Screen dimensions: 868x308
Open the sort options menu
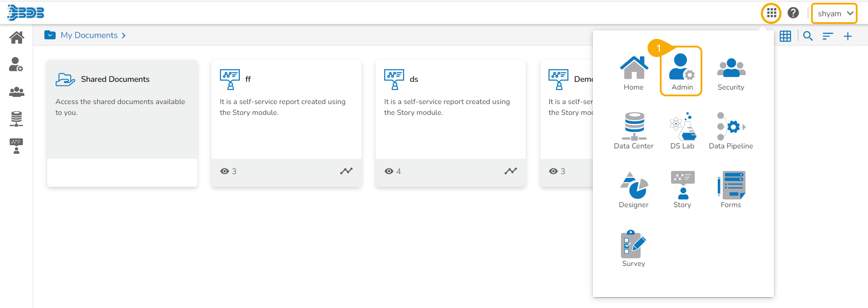(x=828, y=36)
